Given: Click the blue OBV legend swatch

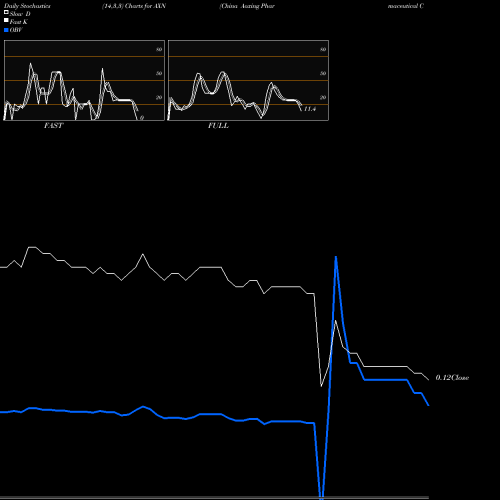Looking at the screenshot, I should (6, 30).
